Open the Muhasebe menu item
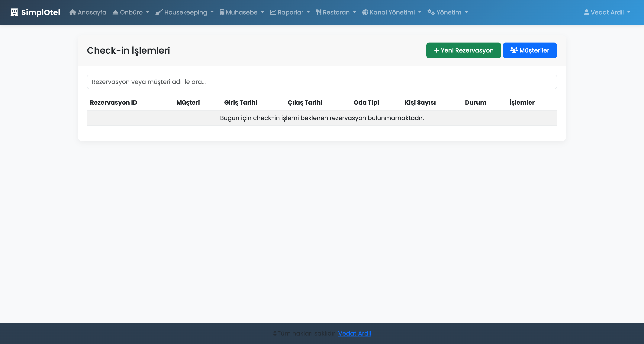This screenshot has height=344, width=644. click(x=241, y=12)
